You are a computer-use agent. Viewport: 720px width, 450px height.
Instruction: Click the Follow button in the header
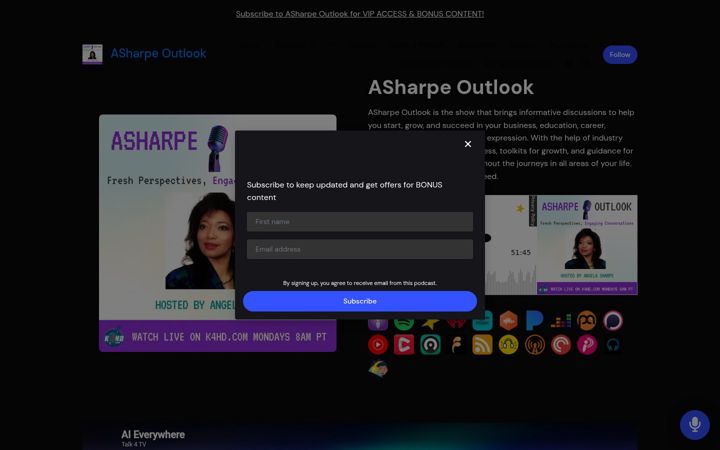[619, 55]
